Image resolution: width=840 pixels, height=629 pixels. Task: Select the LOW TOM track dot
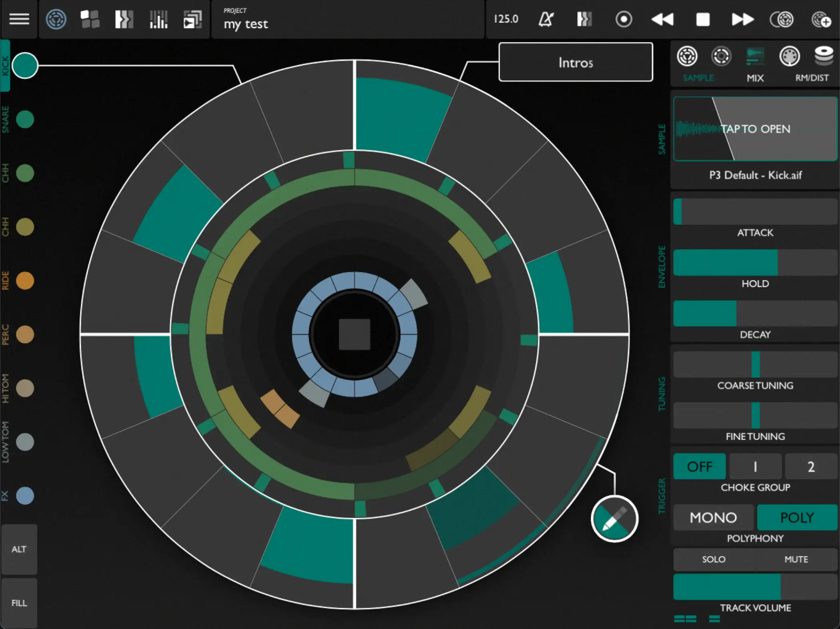[x=25, y=442]
